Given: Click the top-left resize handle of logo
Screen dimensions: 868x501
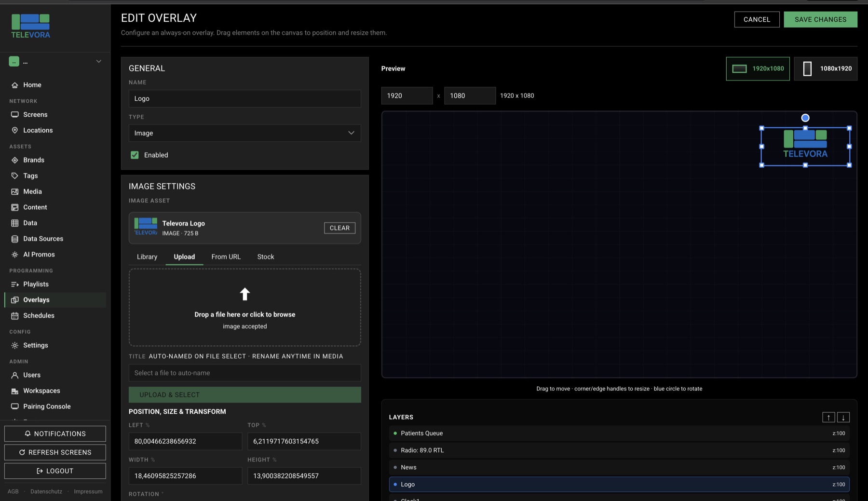Looking at the screenshot, I should point(762,128).
